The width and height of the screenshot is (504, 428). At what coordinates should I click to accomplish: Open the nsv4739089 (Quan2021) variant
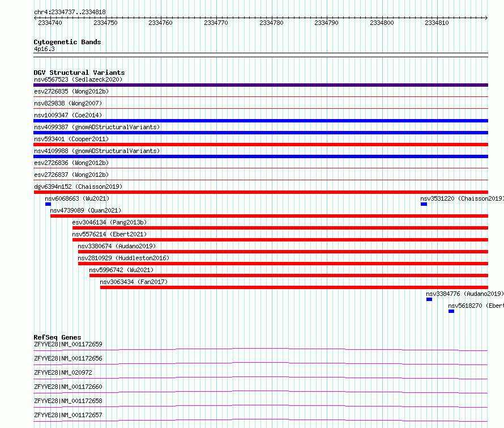click(x=86, y=210)
